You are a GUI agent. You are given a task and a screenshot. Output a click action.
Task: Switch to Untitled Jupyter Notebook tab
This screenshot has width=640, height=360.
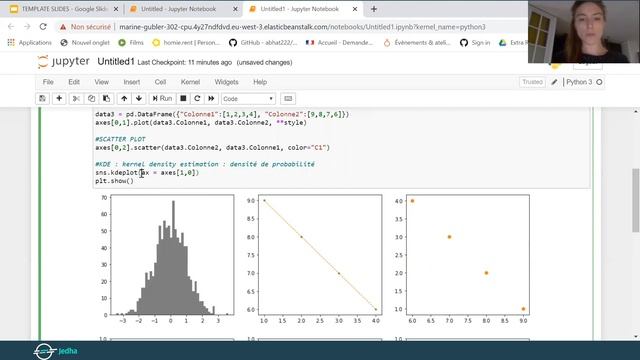click(x=179, y=9)
